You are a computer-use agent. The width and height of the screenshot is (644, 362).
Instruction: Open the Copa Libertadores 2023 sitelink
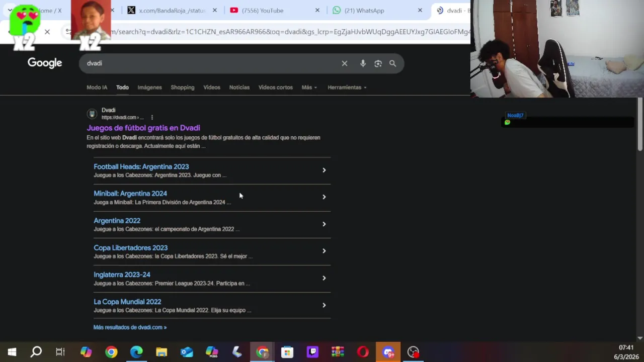[130, 248]
